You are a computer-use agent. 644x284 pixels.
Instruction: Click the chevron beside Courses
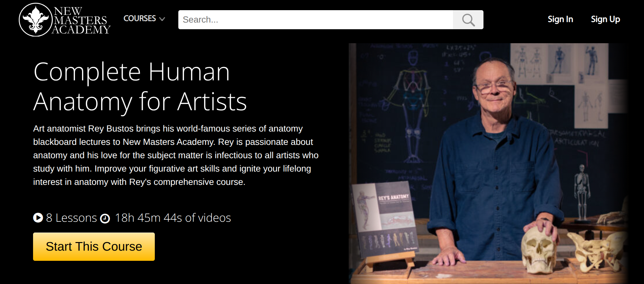click(162, 19)
